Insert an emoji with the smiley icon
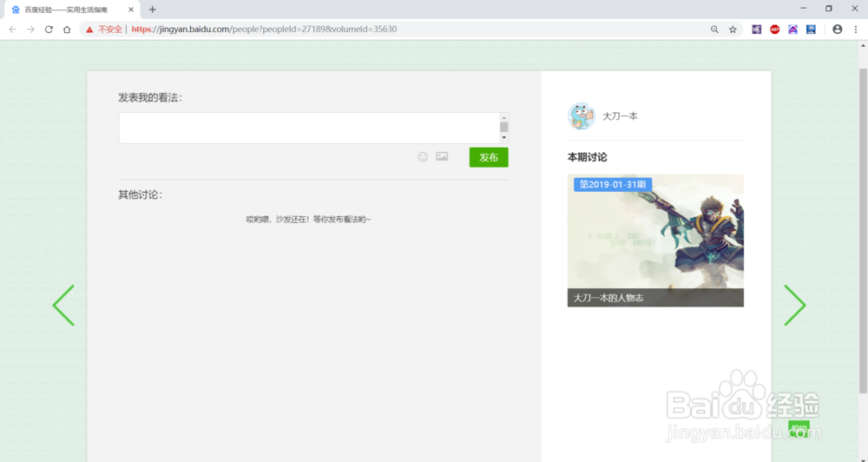This screenshot has width=868, height=462. coord(423,157)
